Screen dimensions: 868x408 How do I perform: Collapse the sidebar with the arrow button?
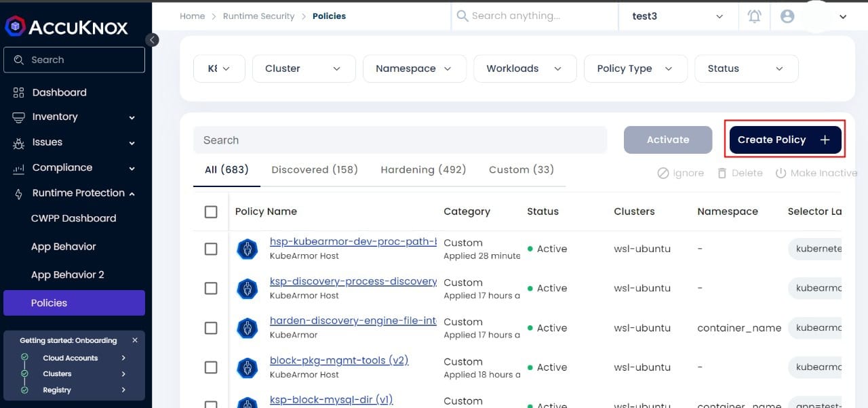point(153,40)
